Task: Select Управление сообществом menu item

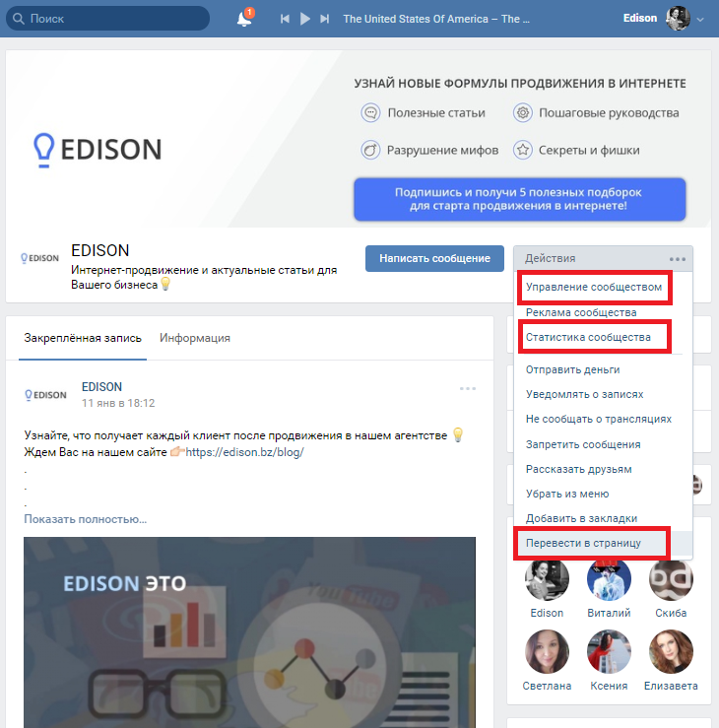Action: (x=594, y=288)
